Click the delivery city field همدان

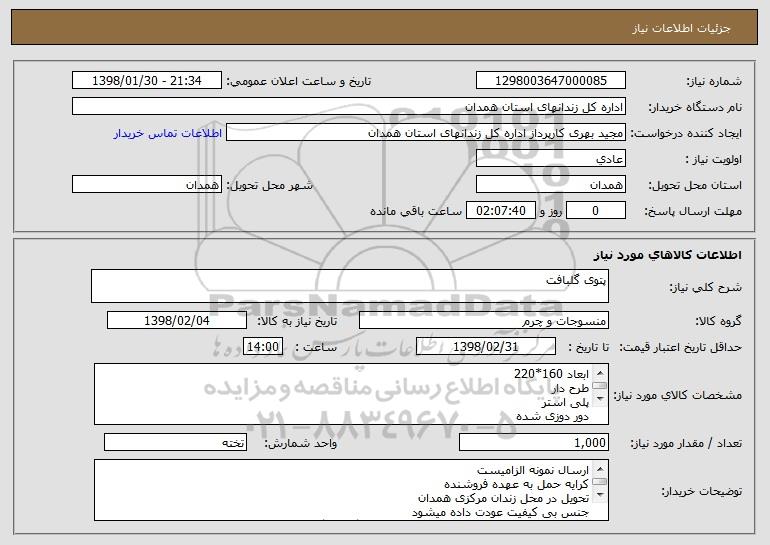[x=147, y=185]
